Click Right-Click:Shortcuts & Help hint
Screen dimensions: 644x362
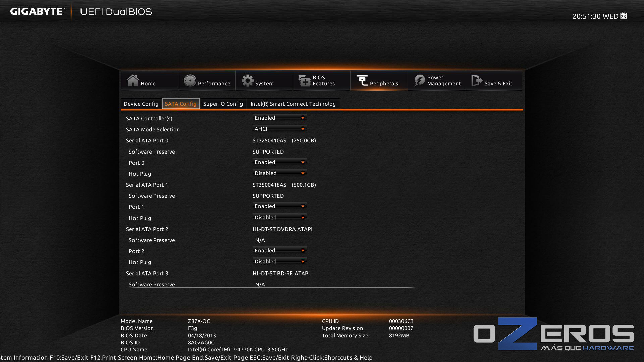pyautogui.click(x=332, y=358)
